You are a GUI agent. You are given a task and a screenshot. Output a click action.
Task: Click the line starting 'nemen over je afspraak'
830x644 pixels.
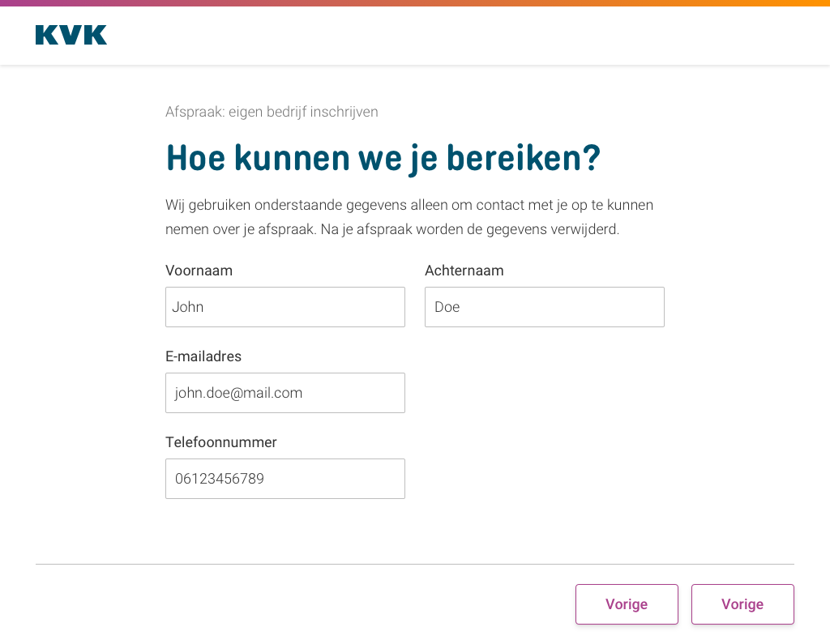pos(392,229)
